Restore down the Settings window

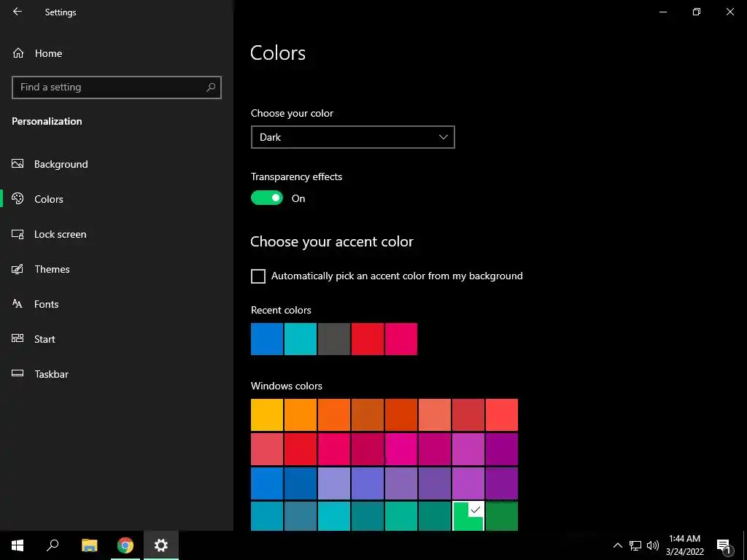pos(697,12)
